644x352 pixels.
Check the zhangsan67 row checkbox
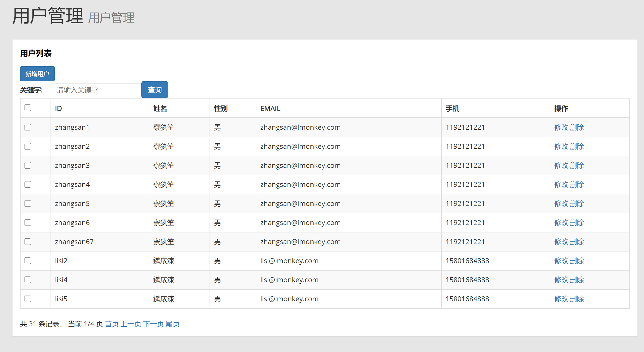[28, 242]
